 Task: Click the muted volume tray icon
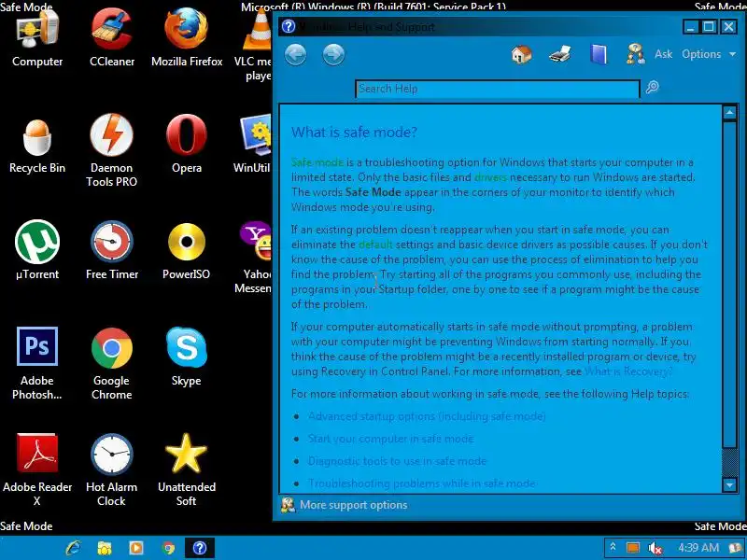(655, 548)
